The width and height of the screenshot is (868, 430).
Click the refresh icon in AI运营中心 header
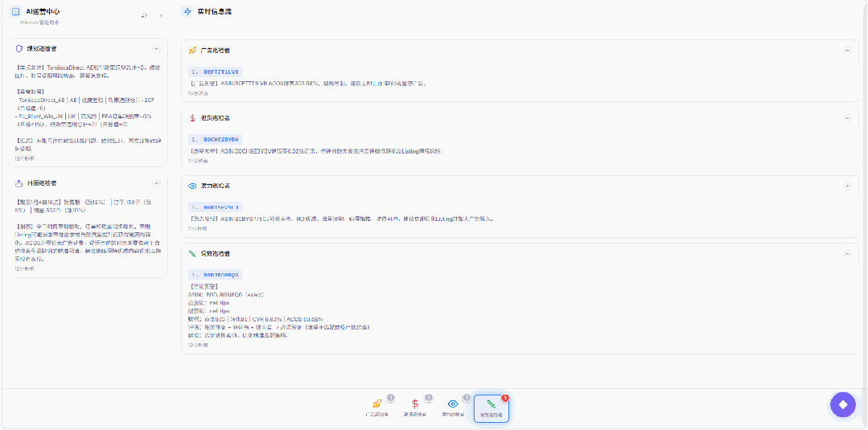[144, 15]
